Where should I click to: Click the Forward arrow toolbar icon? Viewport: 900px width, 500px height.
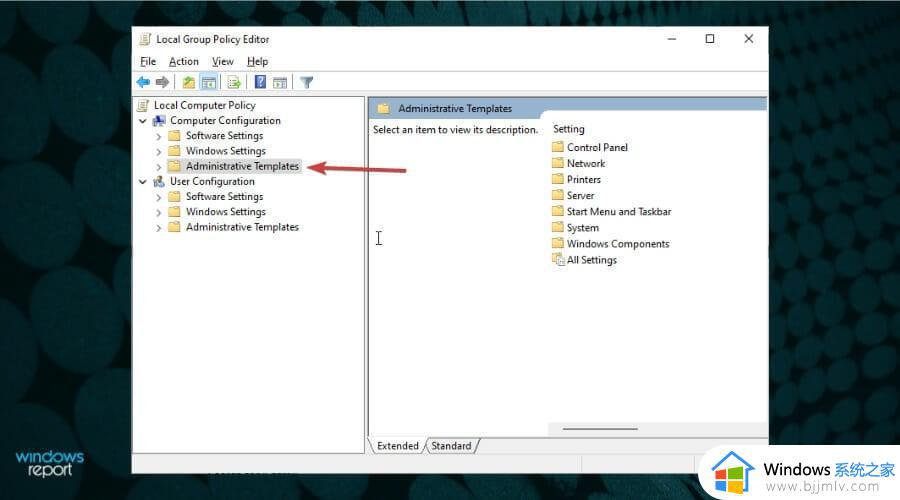tap(162, 82)
